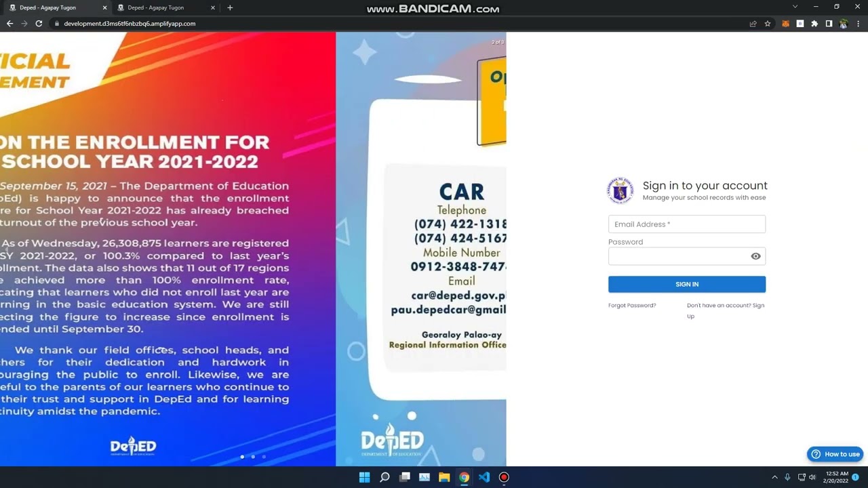This screenshot has width=868, height=488.
Task: Click the Email Address field
Action: pyautogui.click(x=687, y=224)
